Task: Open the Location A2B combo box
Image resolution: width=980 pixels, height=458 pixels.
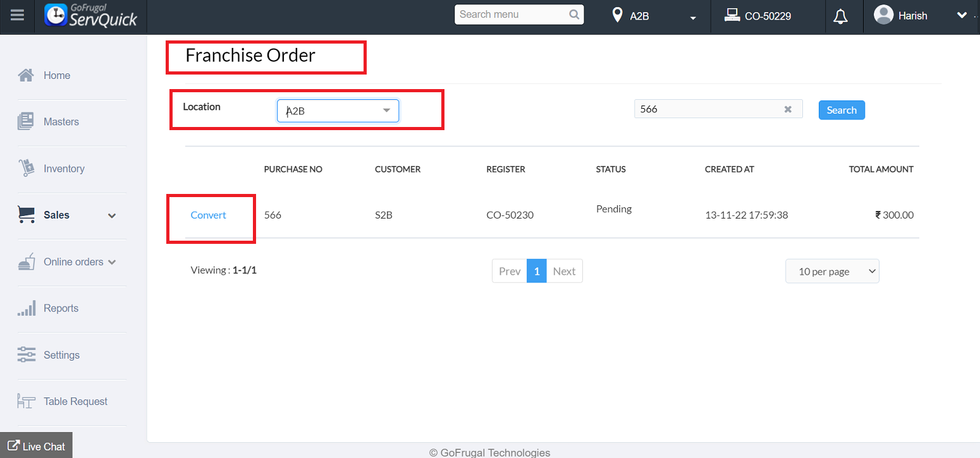Action: [338, 111]
